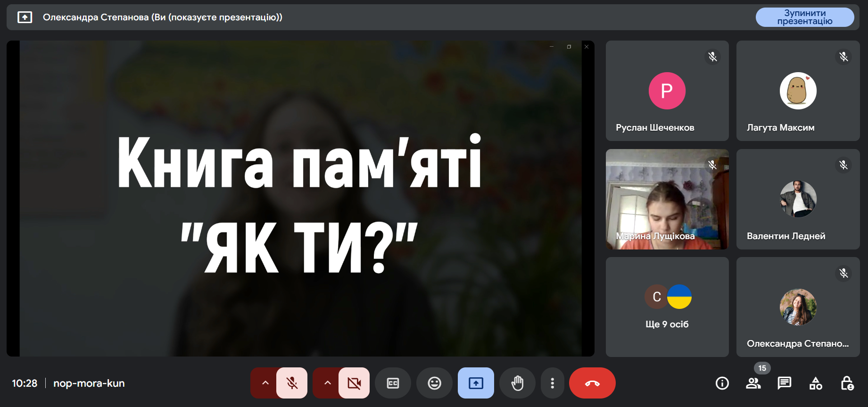Turn on the camera
The image size is (868, 407).
(354, 383)
